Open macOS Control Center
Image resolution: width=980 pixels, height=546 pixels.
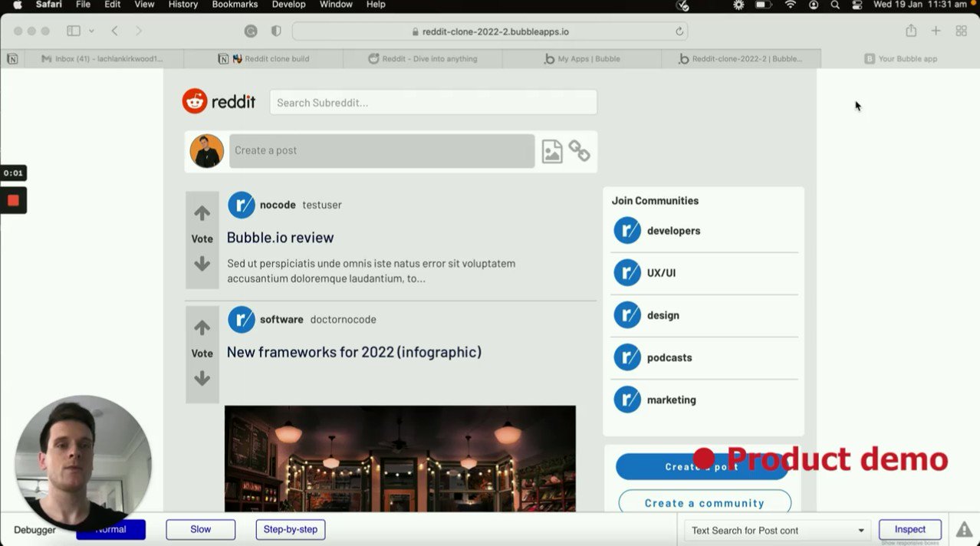857,5
